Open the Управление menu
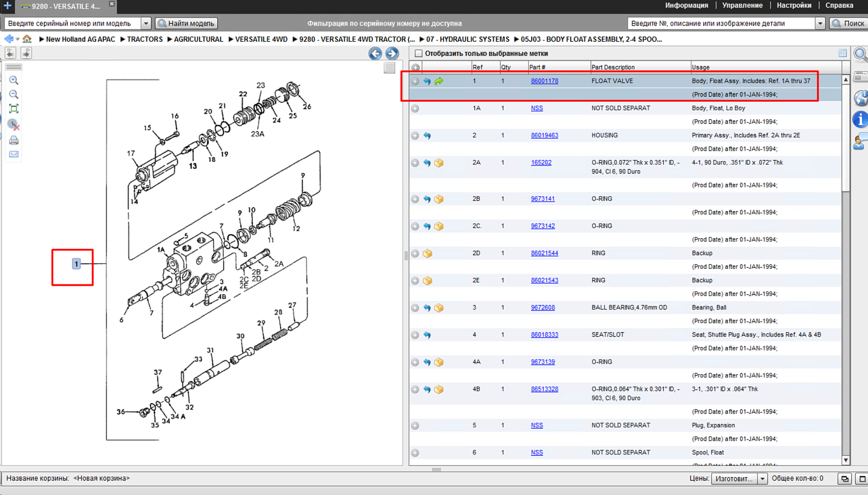The height and width of the screenshot is (495, 868). pos(742,5)
